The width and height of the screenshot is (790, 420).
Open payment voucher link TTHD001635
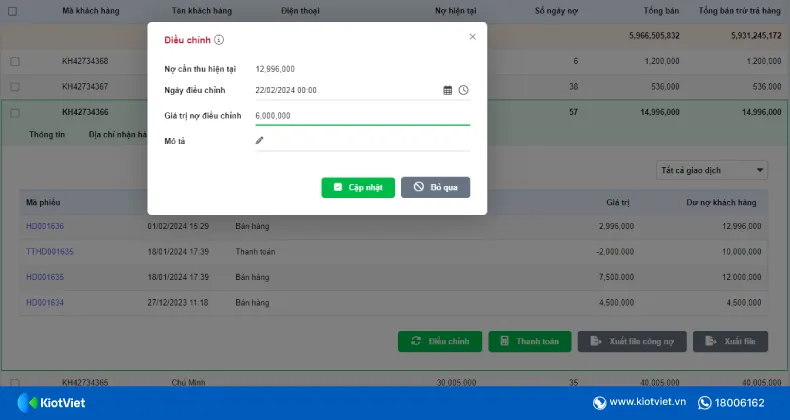[x=50, y=252]
